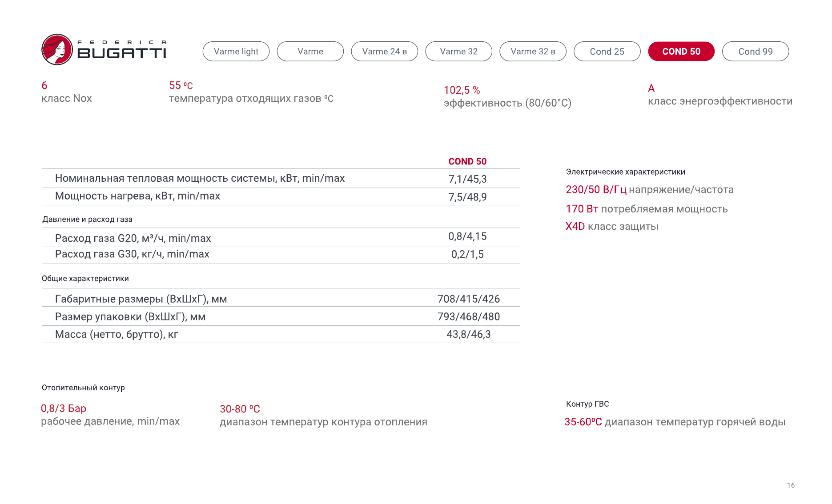The image size is (832, 504).
Task: Click the Federica Bugatti woman logo emblem
Action: [x=57, y=50]
